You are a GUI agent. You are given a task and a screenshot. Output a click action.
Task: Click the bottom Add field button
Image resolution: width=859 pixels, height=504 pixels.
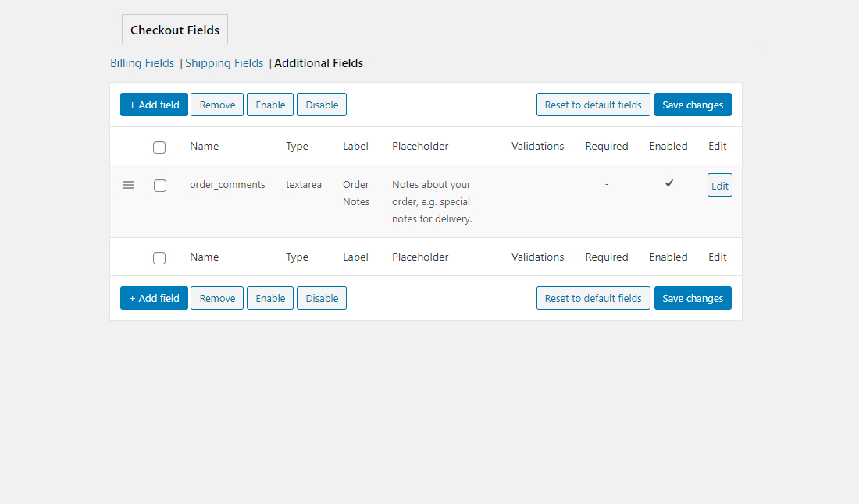pyautogui.click(x=154, y=298)
